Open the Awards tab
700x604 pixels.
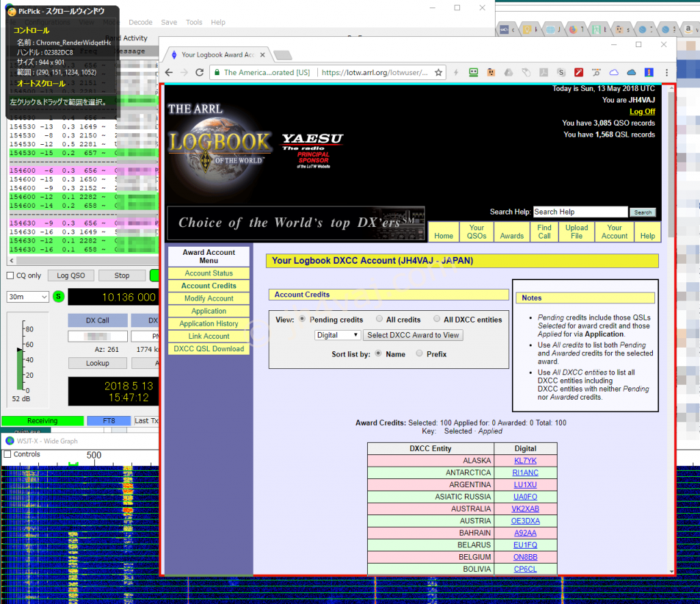(x=512, y=232)
